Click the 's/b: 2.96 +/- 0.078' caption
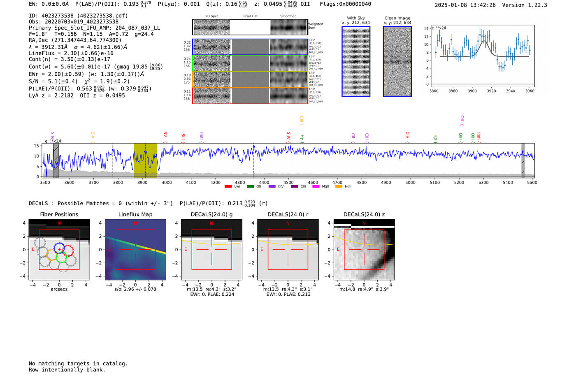This screenshot has height=392, width=576. 135,289
